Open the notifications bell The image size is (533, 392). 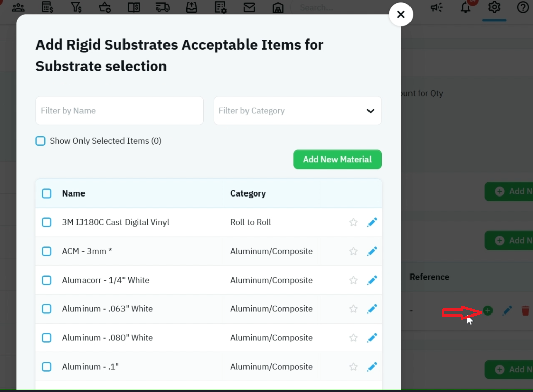(x=465, y=7)
